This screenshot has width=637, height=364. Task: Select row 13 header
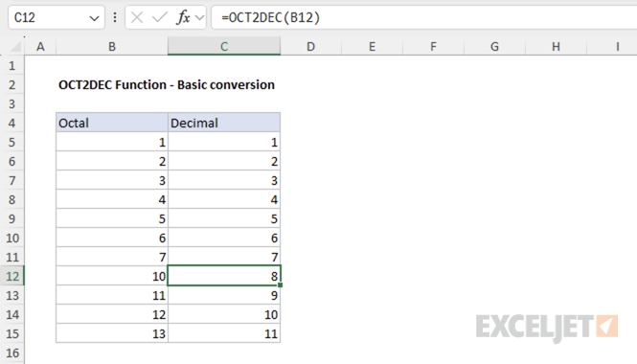[x=12, y=295]
